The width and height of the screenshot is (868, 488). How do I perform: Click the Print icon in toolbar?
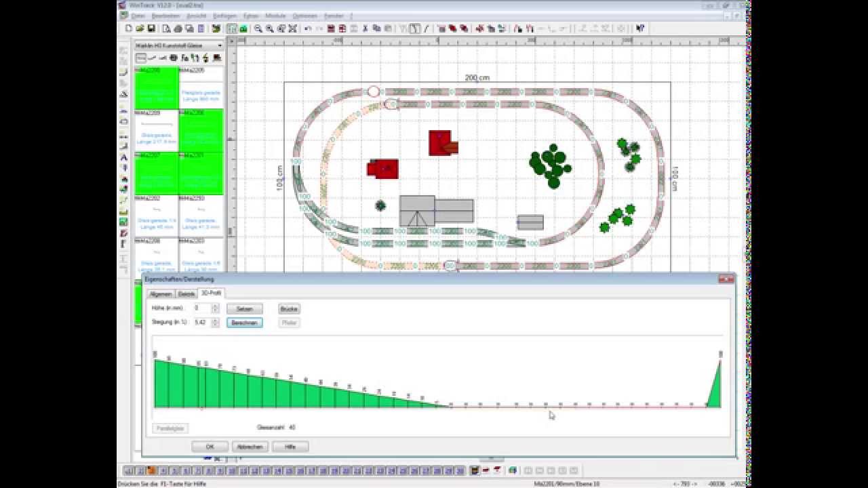(x=178, y=28)
